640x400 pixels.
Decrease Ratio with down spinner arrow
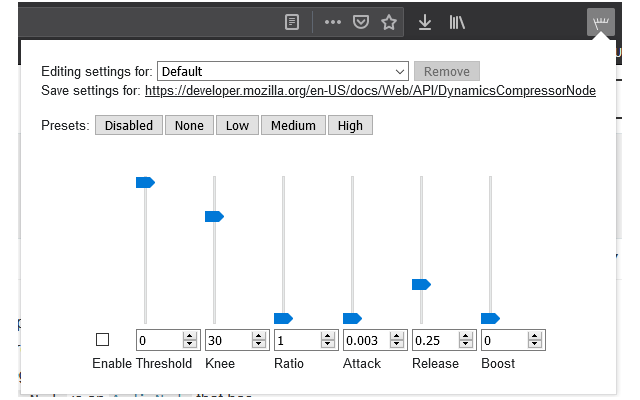pyautogui.click(x=328, y=344)
